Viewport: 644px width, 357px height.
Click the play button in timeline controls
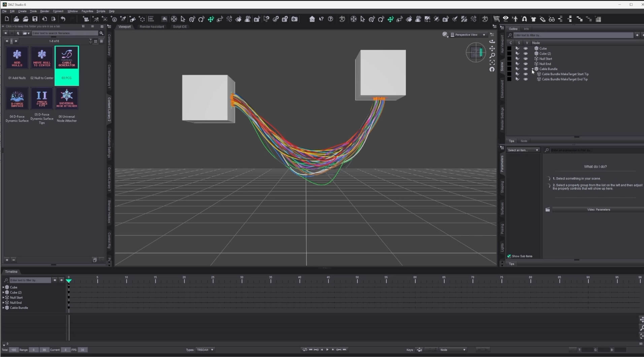tap(327, 350)
